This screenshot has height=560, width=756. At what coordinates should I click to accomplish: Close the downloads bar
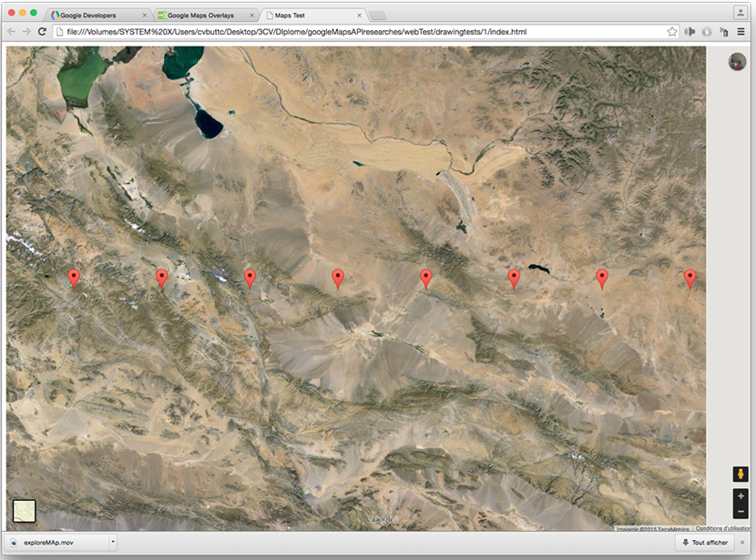742,543
